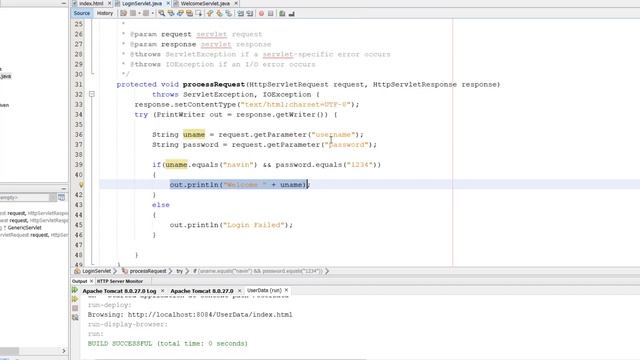Click the Forward navigation toolbar icon

pos(146,13)
